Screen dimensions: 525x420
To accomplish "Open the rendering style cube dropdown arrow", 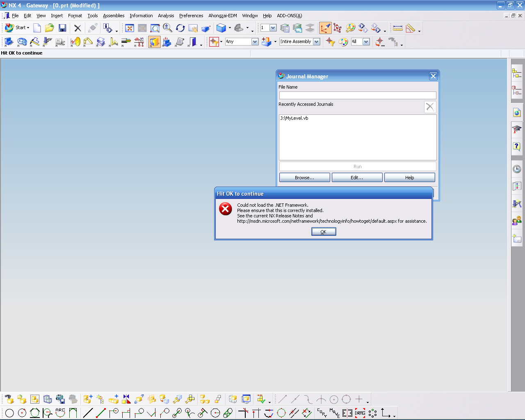I will (x=230, y=28).
